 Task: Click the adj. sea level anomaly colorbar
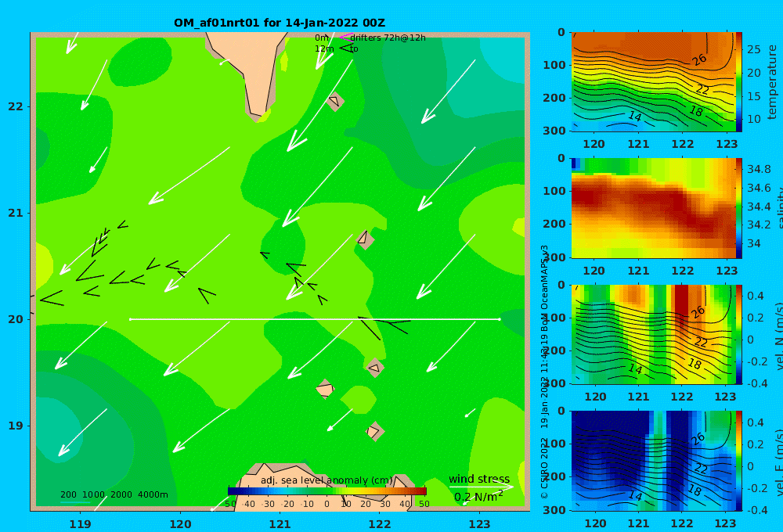pos(327,491)
